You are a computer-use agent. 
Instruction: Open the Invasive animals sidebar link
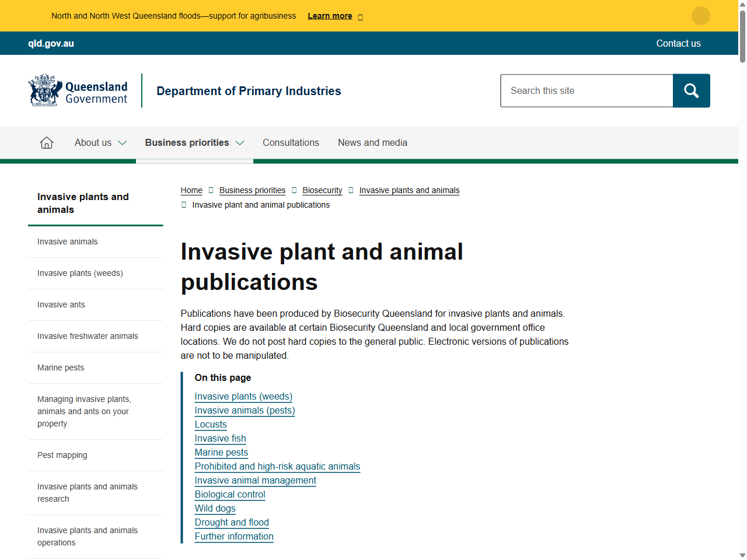pos(67,242)
